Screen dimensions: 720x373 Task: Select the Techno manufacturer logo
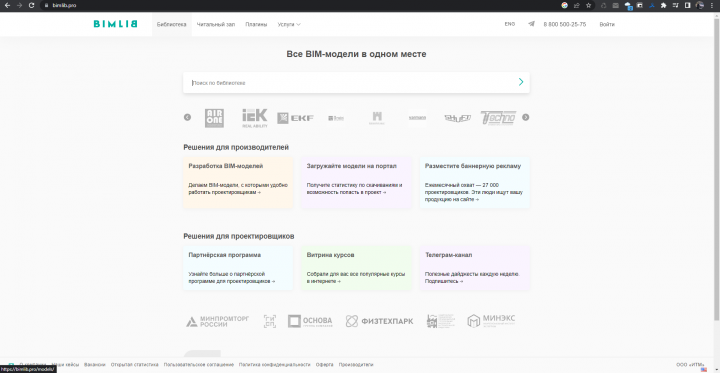point(498,118)
